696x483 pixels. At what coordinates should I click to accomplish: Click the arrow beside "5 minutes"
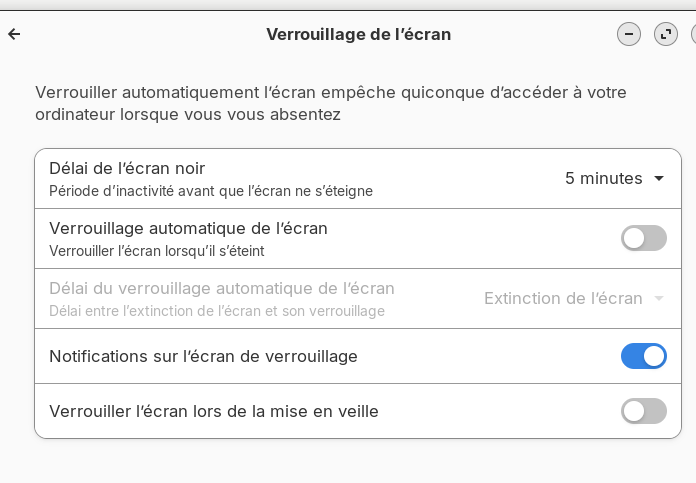(x=659, y=179)
